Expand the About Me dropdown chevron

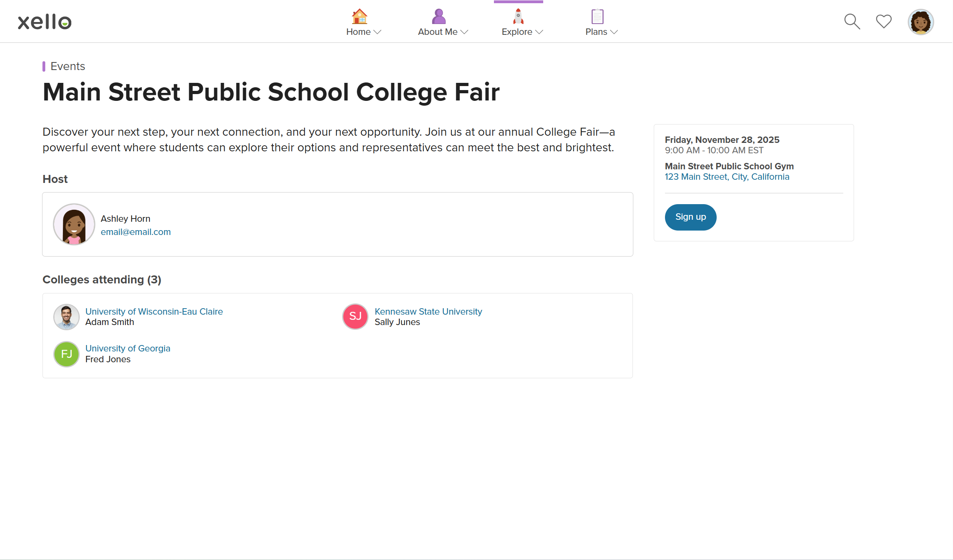[465, 32]
